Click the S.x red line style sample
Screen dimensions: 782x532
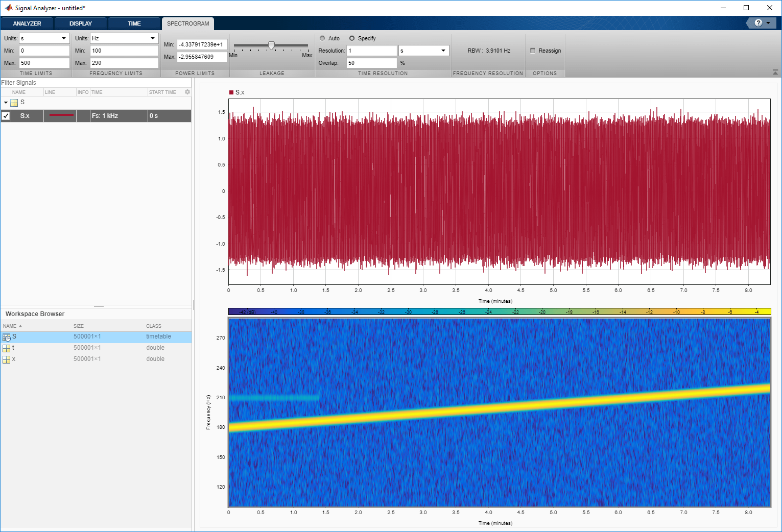(x=61, y=115)
